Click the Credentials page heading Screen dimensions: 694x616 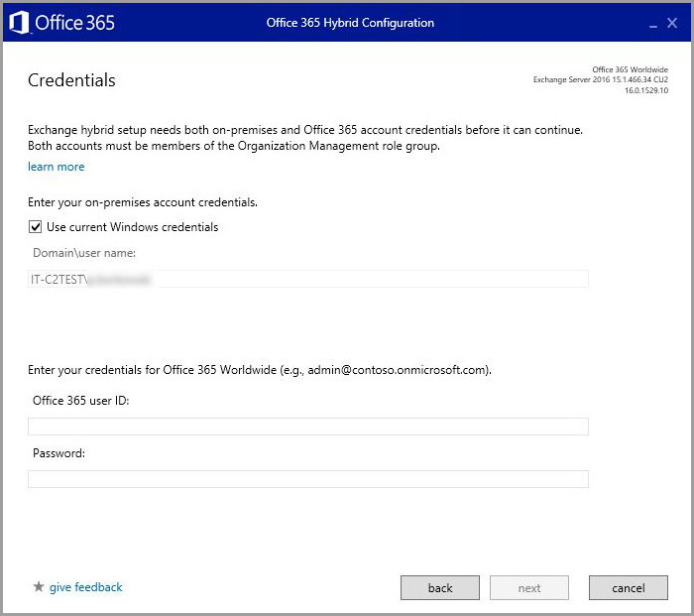point(71,80)
